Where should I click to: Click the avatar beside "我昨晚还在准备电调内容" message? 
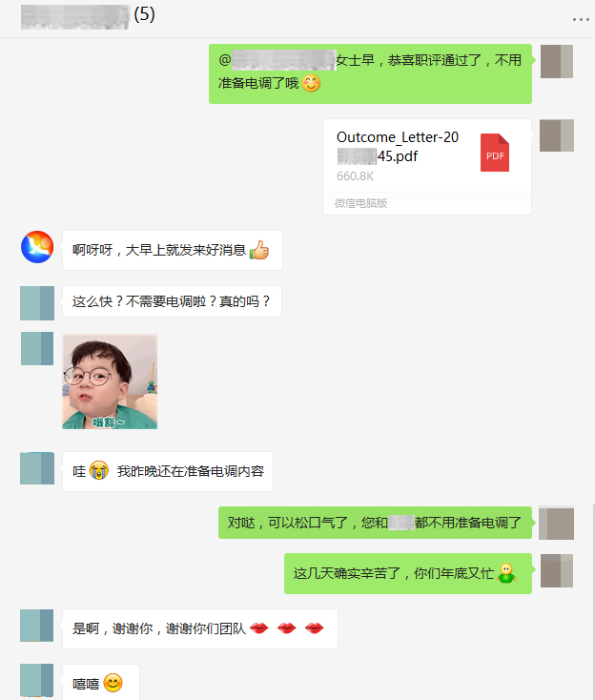pos(37,468)
